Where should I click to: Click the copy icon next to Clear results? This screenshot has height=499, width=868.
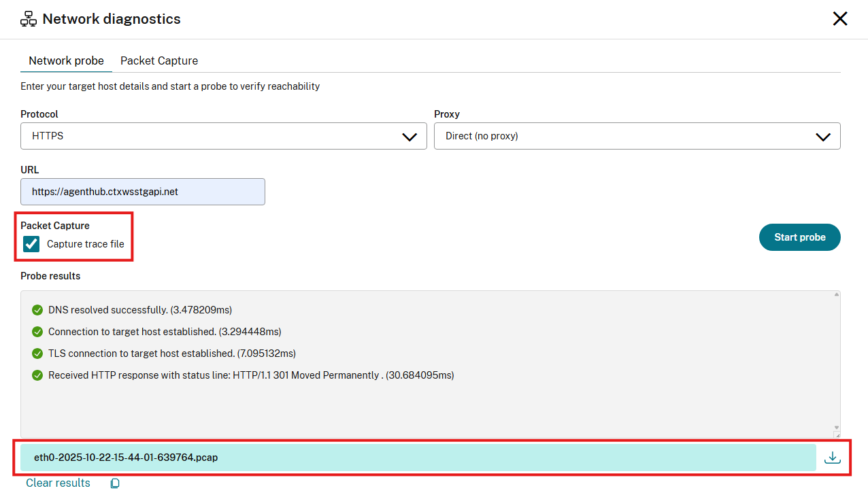pos(114,483)
